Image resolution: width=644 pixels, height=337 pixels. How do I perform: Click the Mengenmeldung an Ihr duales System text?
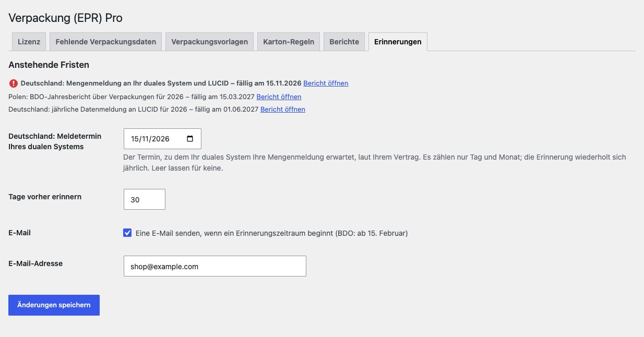(161, 83)
